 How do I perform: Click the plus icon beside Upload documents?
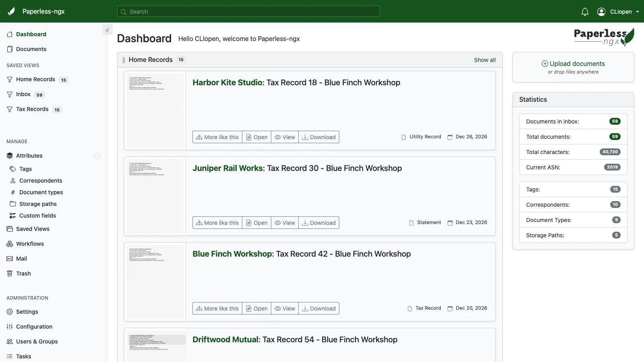coord(545,64)
